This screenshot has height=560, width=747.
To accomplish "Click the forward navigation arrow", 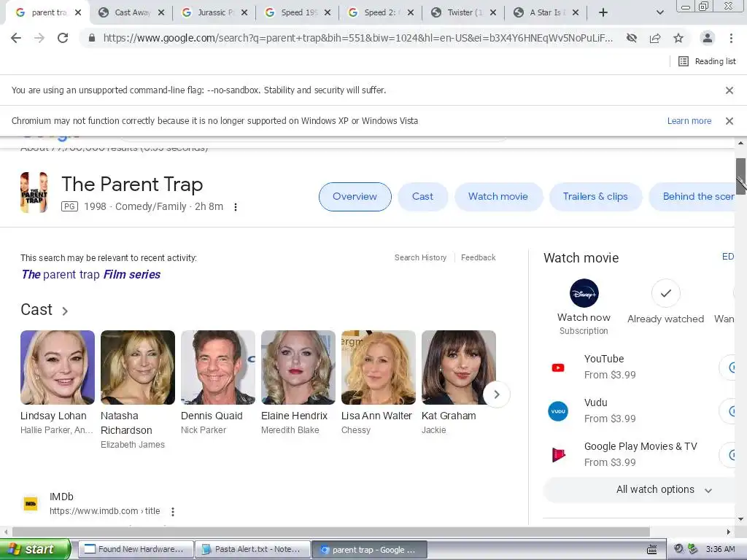I will click(x=39, y=38).
